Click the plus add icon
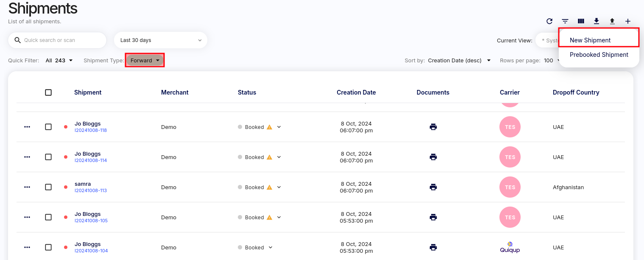The width and height of the screenshot is (644, 260). point(628,21)
